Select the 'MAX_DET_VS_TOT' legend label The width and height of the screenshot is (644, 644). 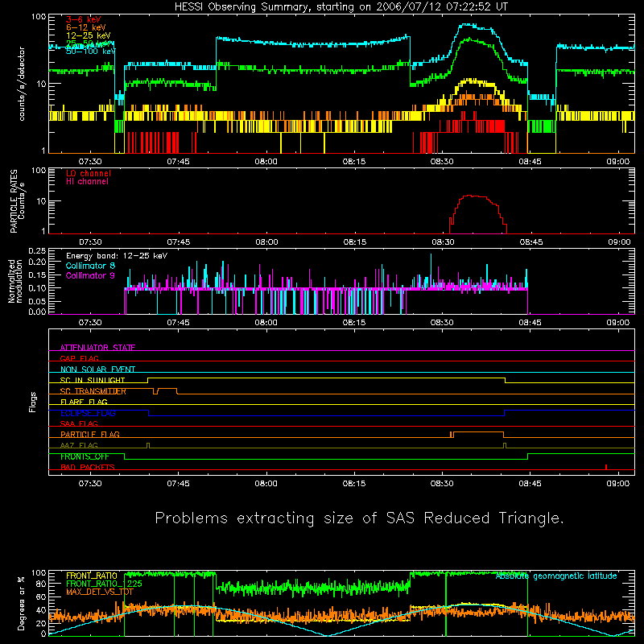pyautogui.click(x=100, y=592)
